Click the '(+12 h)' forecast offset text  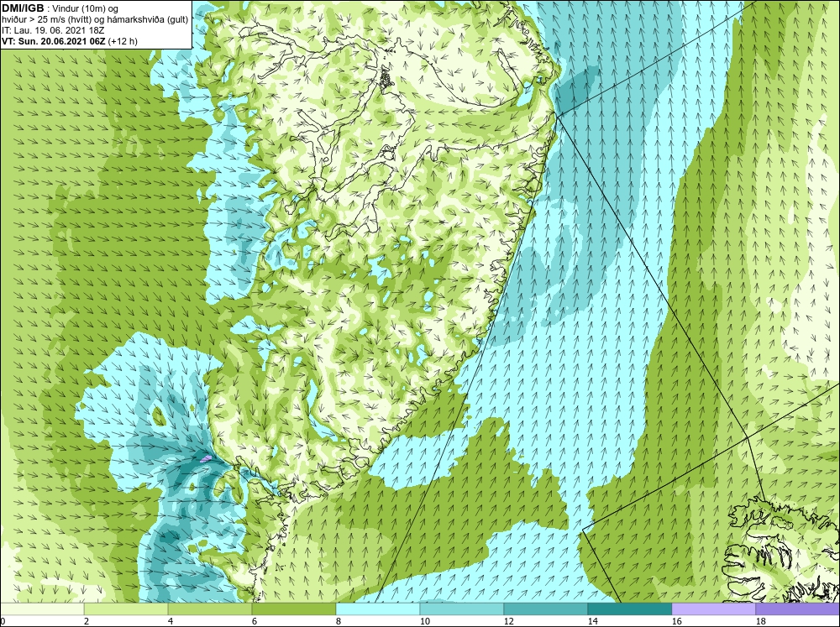[x=123, y=40]
